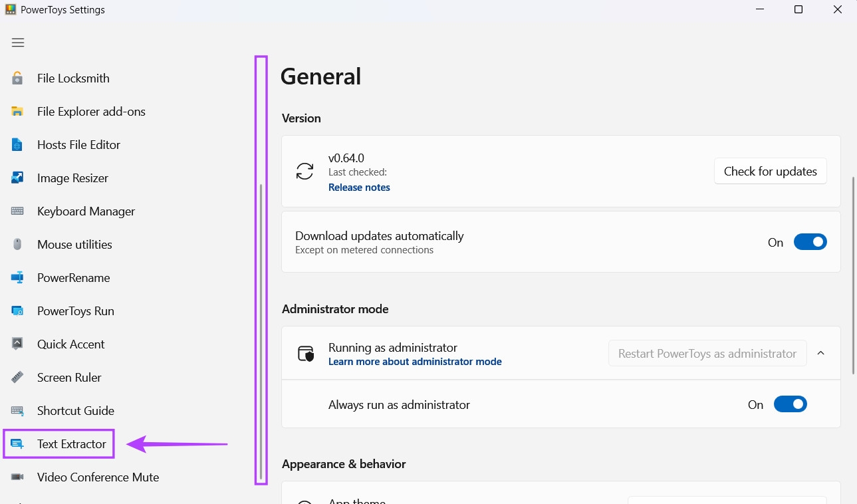Click the v0.64.0 version text

(346, 158)
